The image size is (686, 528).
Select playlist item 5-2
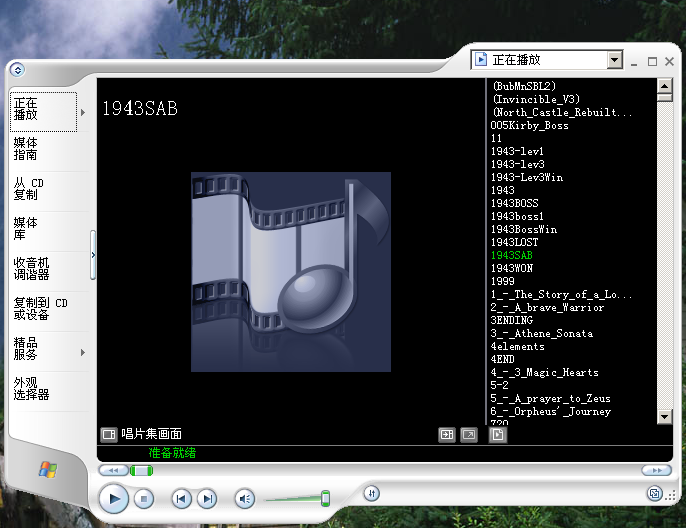tap(499, 385)
